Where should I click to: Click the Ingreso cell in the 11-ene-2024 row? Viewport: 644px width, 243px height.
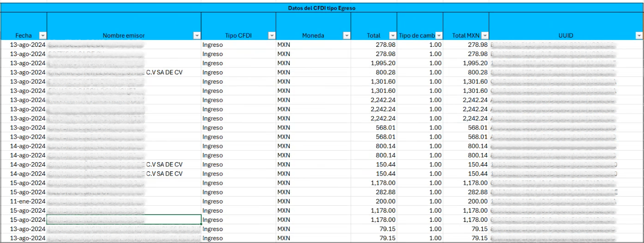[213, 201]
